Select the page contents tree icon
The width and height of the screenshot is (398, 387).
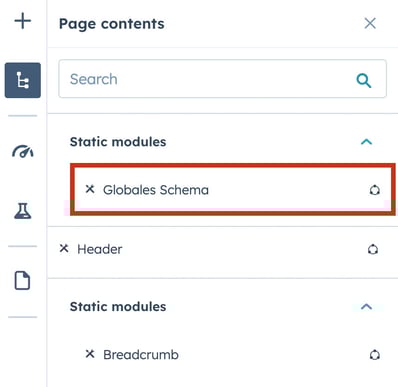tap(23, 80)
